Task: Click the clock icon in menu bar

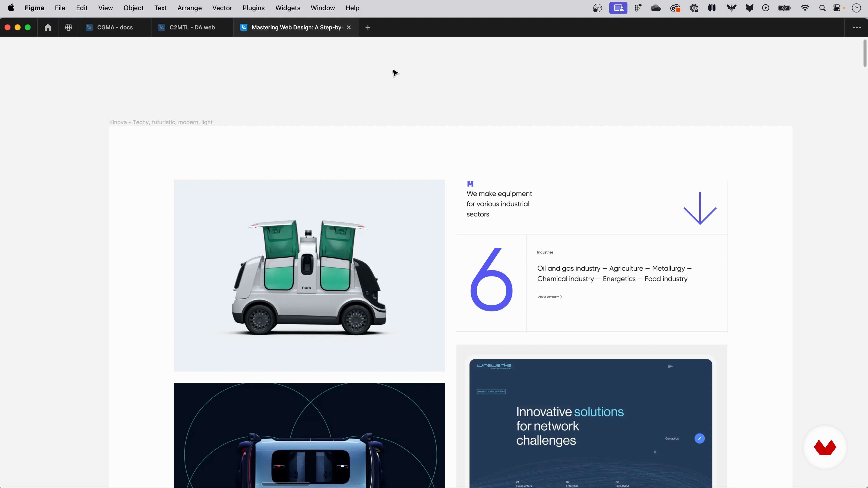Action: [856, 8]
